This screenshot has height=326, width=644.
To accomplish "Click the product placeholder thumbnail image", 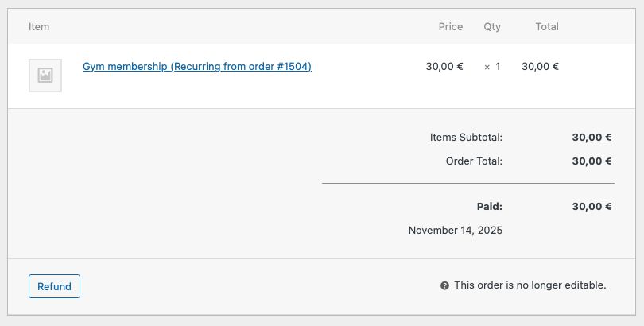I will (45, 76).
